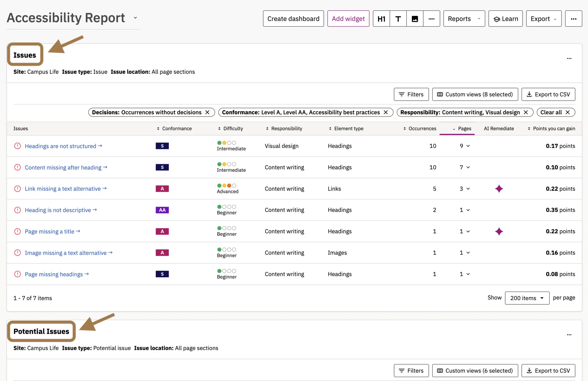Click the alert icon beside Link missing a text alternative
The height and width of the screenshot is (381, 588).
18,189
